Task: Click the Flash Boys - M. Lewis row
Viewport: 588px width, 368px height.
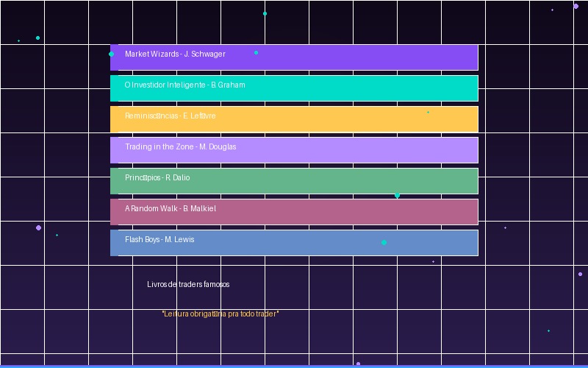Action: tap(294, 243)
